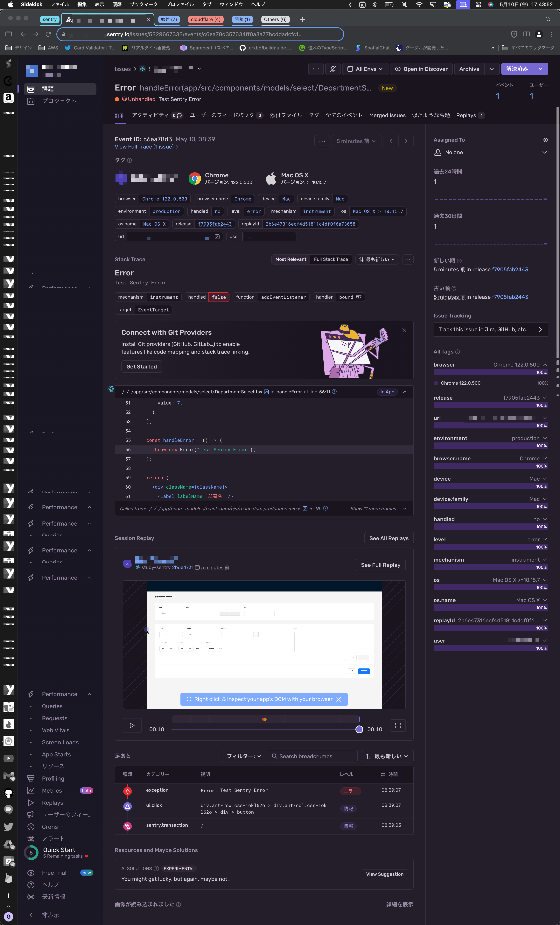The height and width of the screenshot is (925, 560).
Task: Enter replay fullscreen mode
Action: [398, 725]
